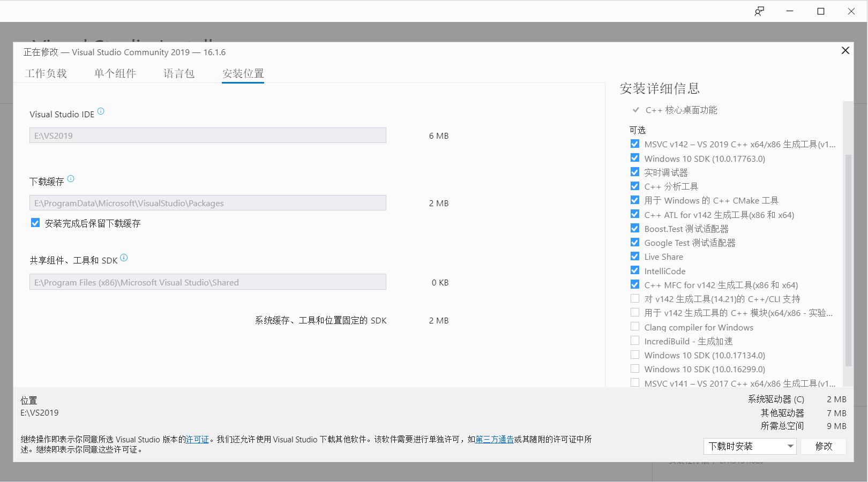
Task: Uncheck Live Share component
Action: coord(635,257)
